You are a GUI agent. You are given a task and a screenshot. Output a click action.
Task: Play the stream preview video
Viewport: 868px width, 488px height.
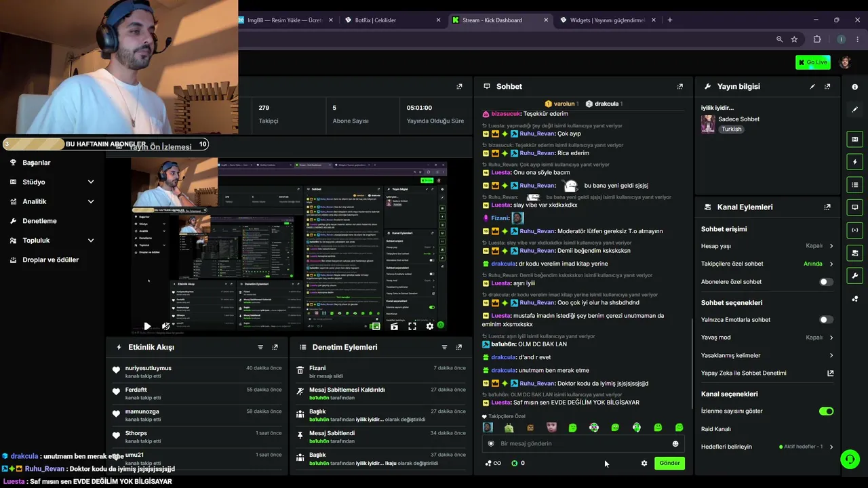pyautogui.click(x=147, y=326)
